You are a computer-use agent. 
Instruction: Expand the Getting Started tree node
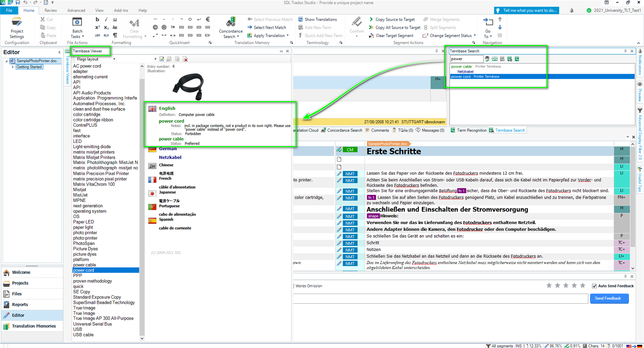tap(13, 67)
